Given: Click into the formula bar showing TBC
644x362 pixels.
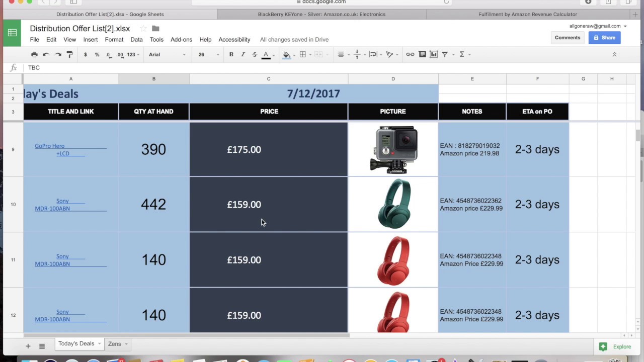Looking at the screenshot, I should point(332,68).
